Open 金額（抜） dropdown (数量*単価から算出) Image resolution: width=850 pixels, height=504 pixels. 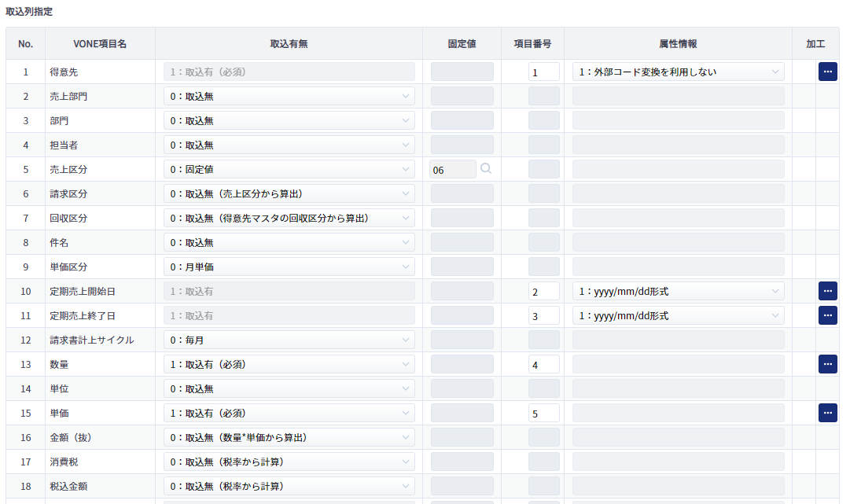289,437
